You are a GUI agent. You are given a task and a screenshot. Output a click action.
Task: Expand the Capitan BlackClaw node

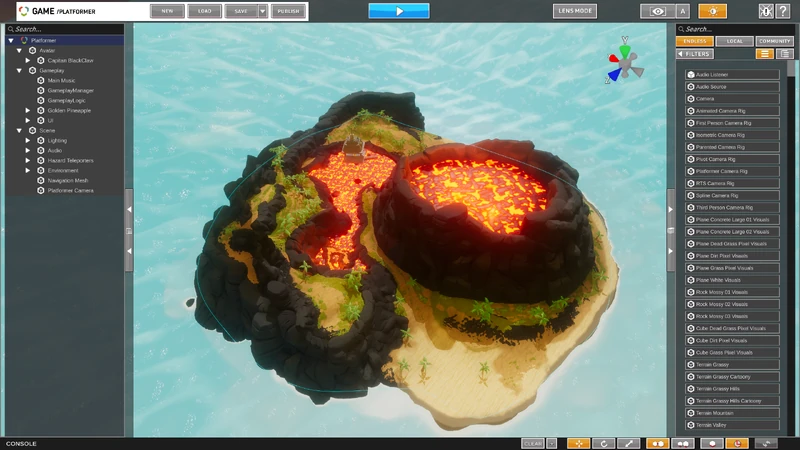pos(28,60)
